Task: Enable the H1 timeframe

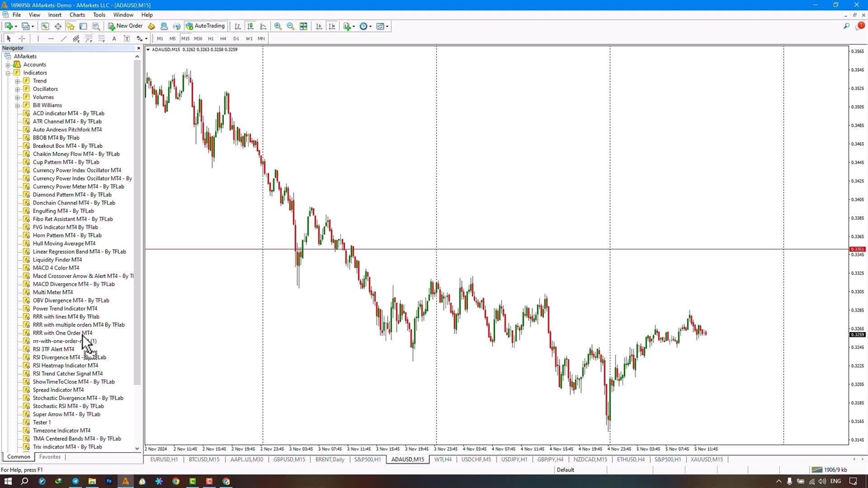Action: 210,39
